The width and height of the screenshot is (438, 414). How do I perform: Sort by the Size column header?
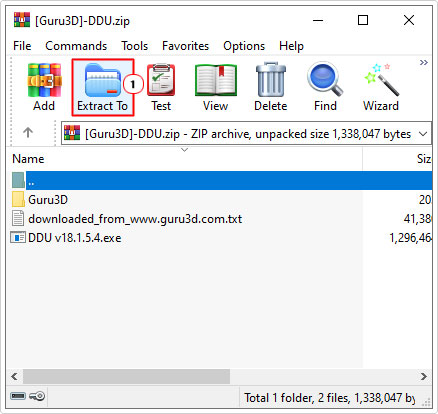click(424, 159)
